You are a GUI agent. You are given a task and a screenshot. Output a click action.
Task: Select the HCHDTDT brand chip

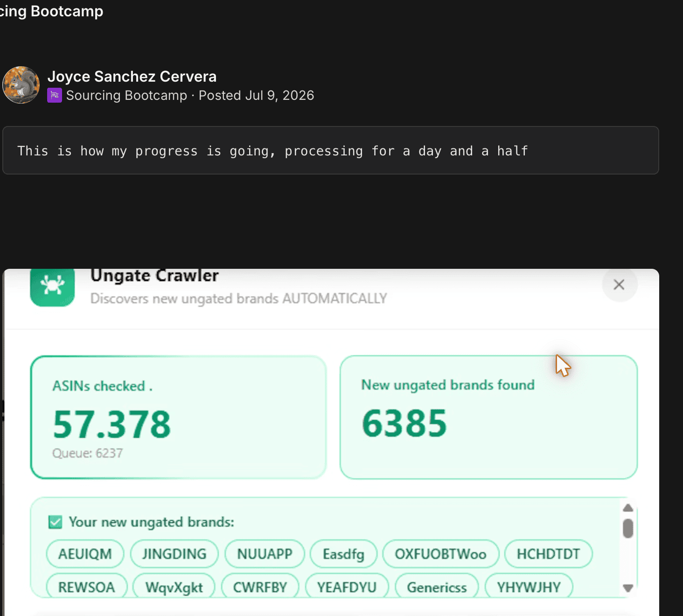549,554
